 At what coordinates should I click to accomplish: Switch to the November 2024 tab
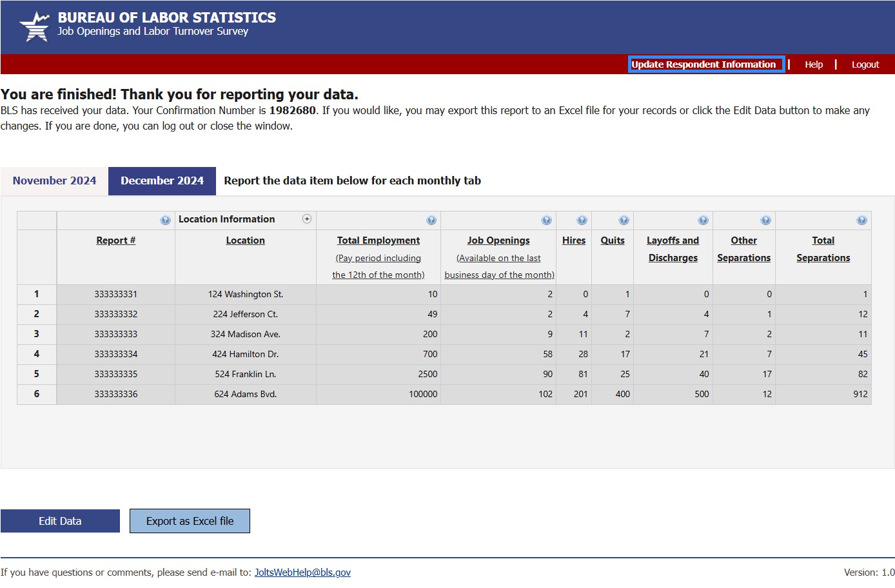[54, 181]
